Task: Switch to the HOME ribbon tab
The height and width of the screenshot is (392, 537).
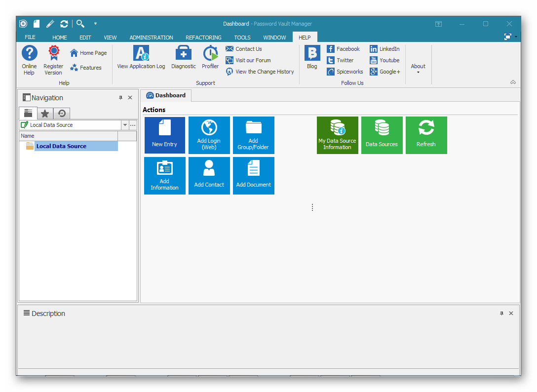Action: point(60,38)
